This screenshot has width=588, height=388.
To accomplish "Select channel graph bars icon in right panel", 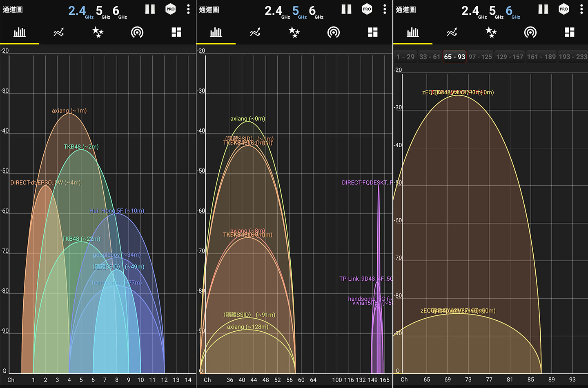I will coord(413,32).
